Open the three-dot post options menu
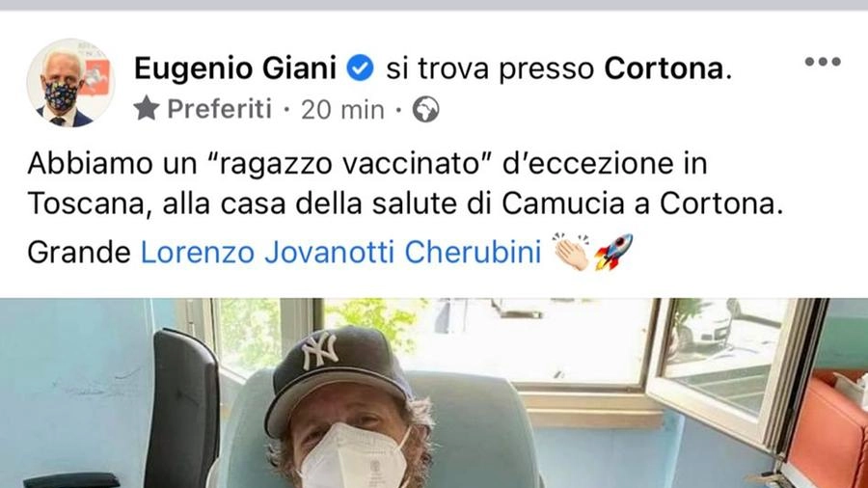868x488 pixels. point(823,62)
